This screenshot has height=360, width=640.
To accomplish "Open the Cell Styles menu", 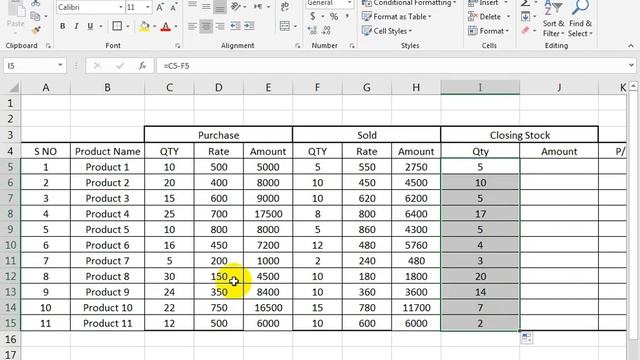I will click(x=387, y=31).
